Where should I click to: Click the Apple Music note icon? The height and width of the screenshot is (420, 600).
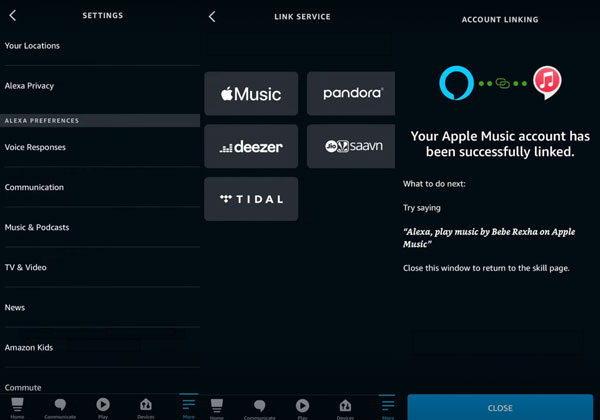[x=547, y=82]
